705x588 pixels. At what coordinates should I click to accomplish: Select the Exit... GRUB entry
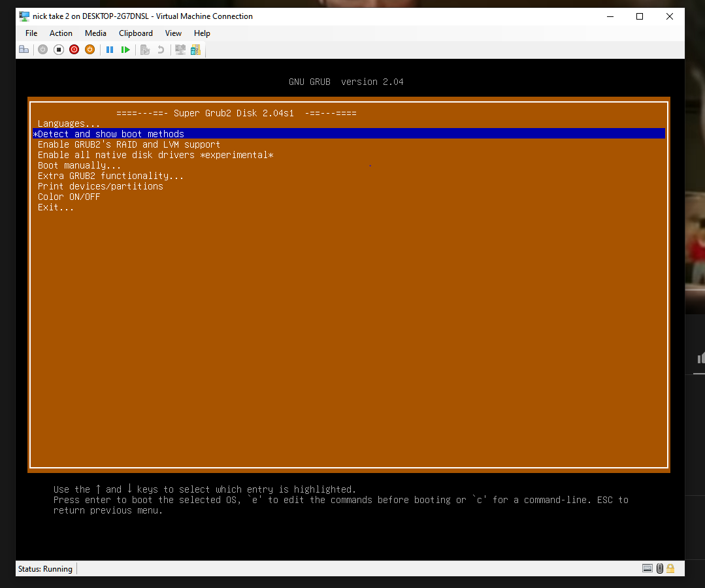[x=349, y=207]
